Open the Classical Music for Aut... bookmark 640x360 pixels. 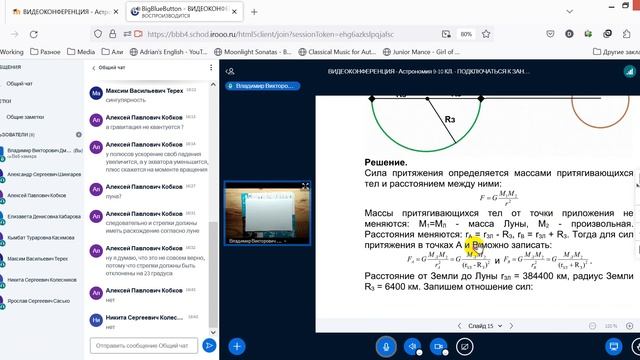[337, 52]
